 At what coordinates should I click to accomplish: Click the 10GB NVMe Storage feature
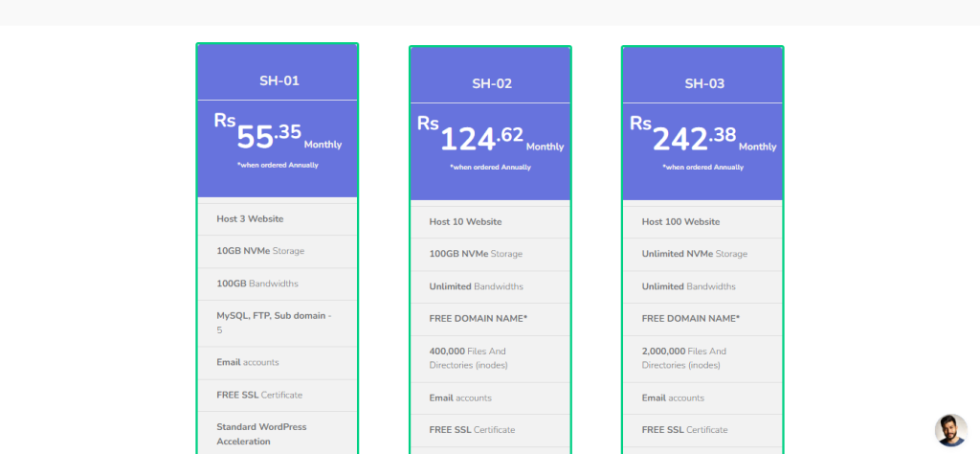click(x=260, y=252)
